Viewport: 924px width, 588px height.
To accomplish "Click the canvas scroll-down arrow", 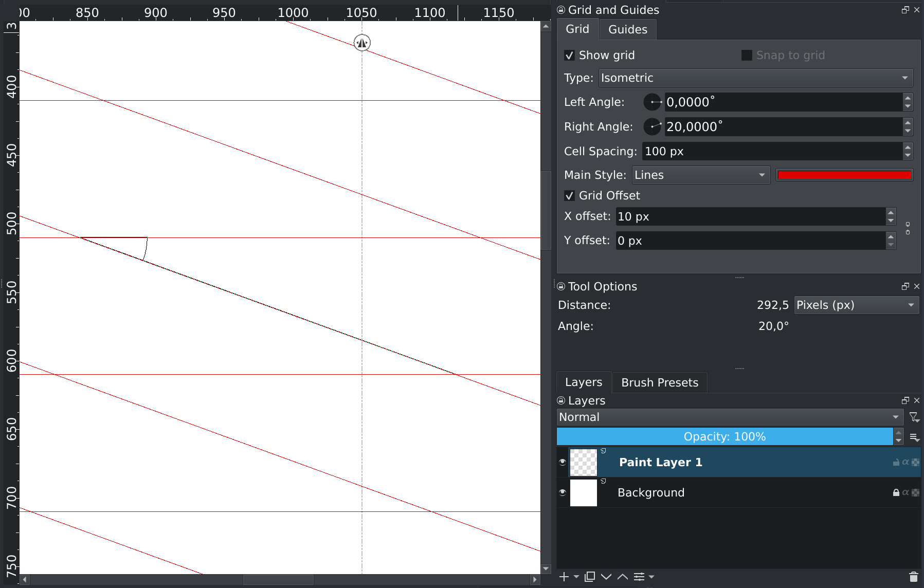I will coord(546,568).
